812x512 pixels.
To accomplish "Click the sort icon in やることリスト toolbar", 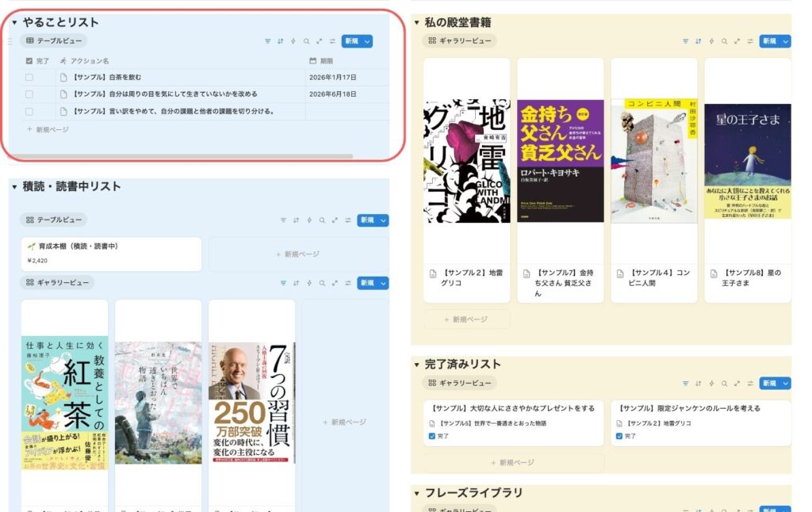I will click(280, 41).
